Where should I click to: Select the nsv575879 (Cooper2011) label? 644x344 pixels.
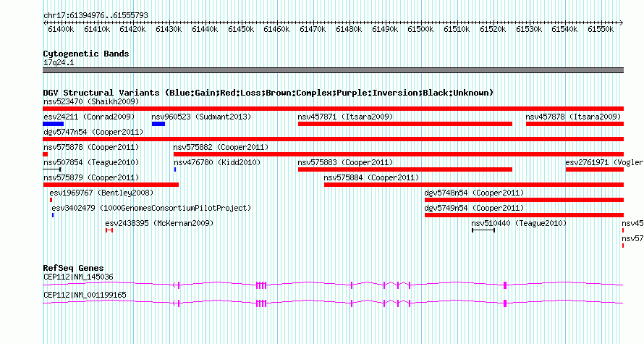91,177
